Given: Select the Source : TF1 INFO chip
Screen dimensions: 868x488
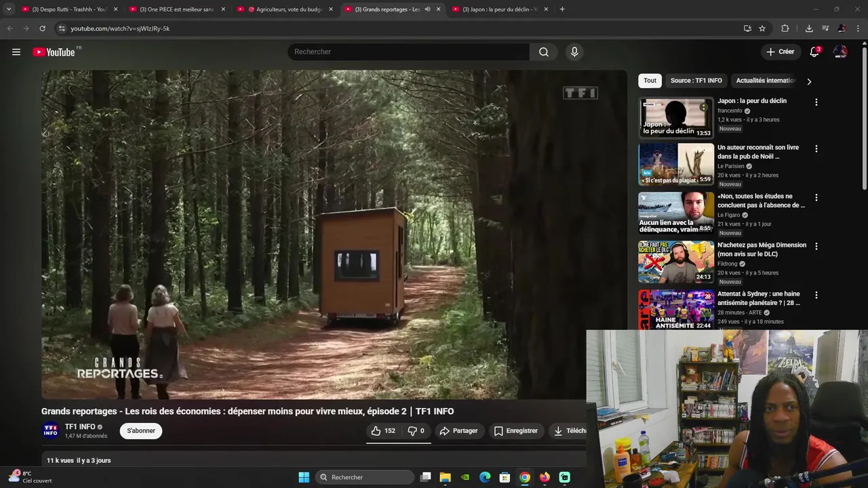Looking at the screenshot, I should pyautogui.click(x=696, y=81).
